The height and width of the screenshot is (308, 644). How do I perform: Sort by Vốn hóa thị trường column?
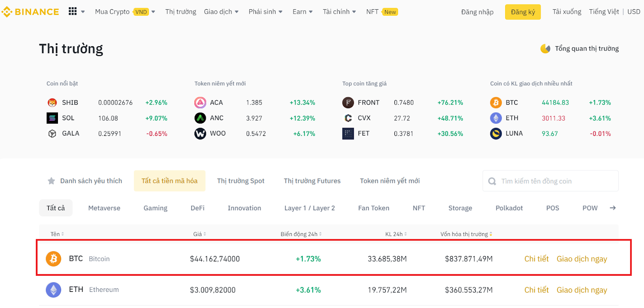[466, 234]
